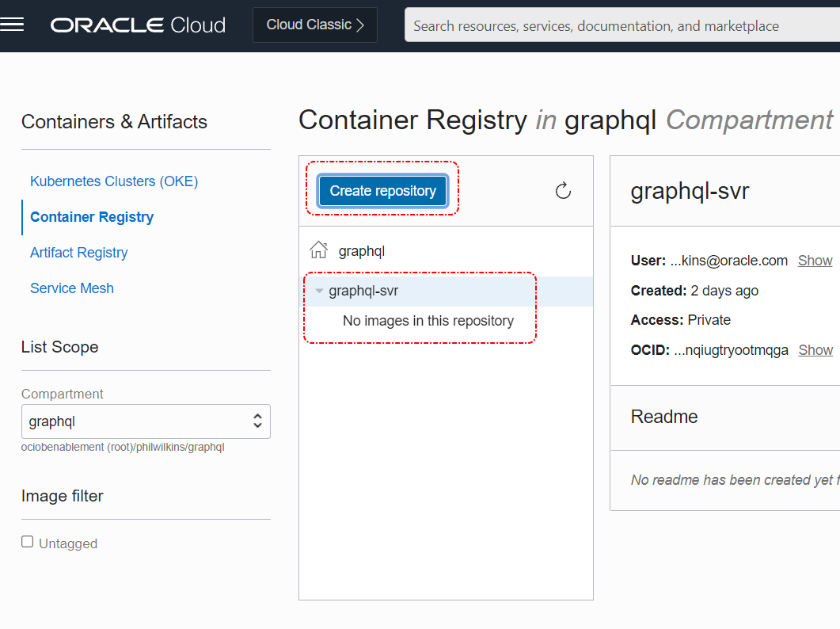Tick the Untagged image filter checkbox
The image size is (840, 629).
[28, 542]
